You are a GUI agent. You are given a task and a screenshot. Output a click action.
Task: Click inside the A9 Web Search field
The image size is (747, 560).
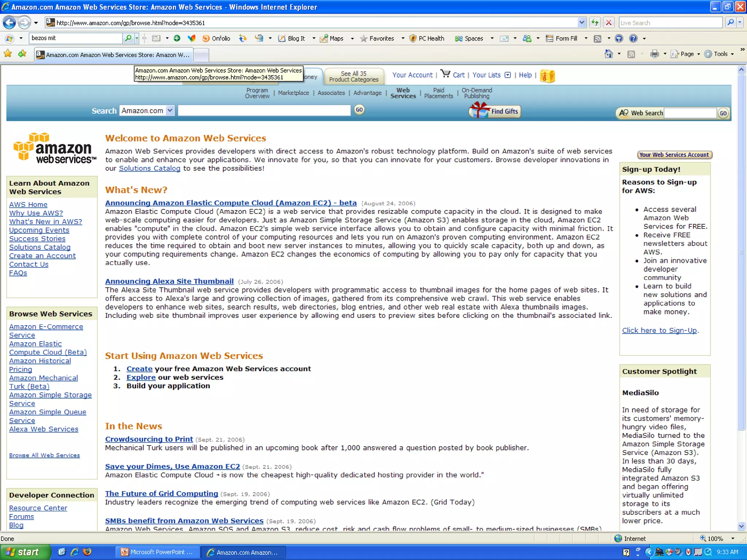(690, 113)
